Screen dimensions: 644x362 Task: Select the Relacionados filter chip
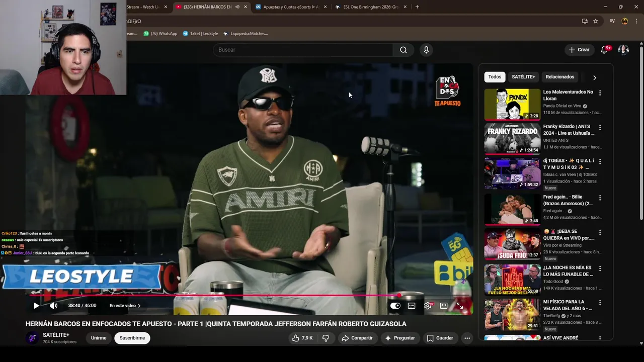(x=560, y=77)
